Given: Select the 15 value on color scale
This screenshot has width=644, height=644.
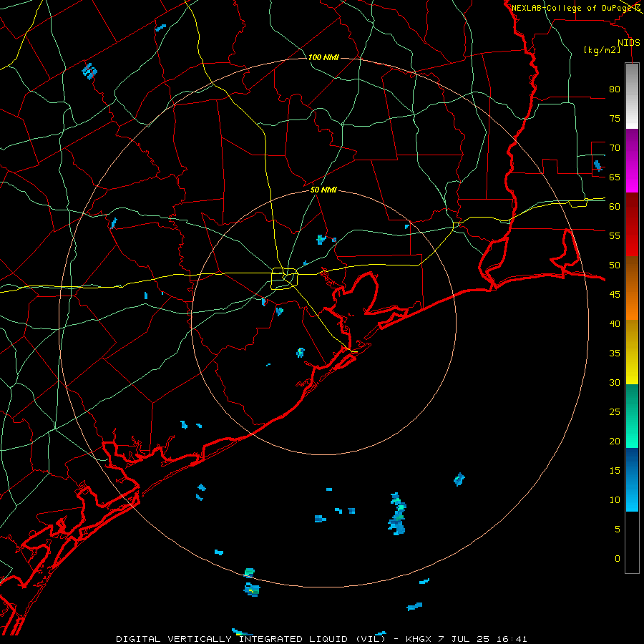Looking at the screenshot, I should coord(615,470).
